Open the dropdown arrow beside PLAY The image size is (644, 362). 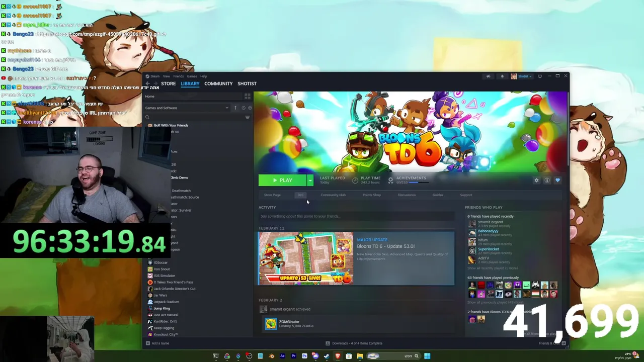tap(310, 180)
